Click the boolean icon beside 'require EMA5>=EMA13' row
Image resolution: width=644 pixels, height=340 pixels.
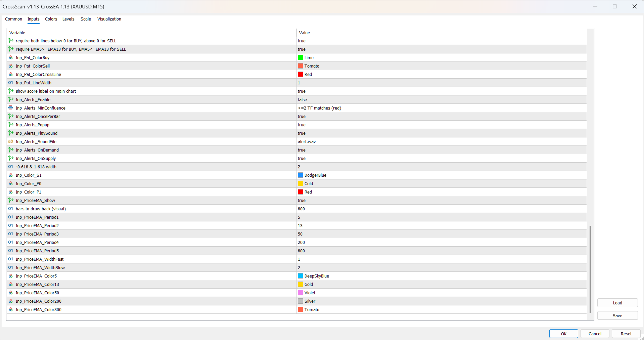pos(11,49)
